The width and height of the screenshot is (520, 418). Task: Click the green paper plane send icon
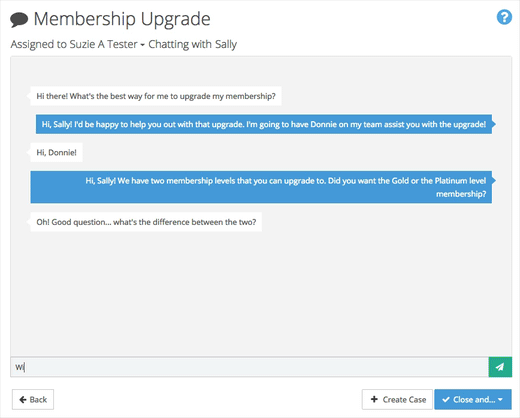coord(500,367)
